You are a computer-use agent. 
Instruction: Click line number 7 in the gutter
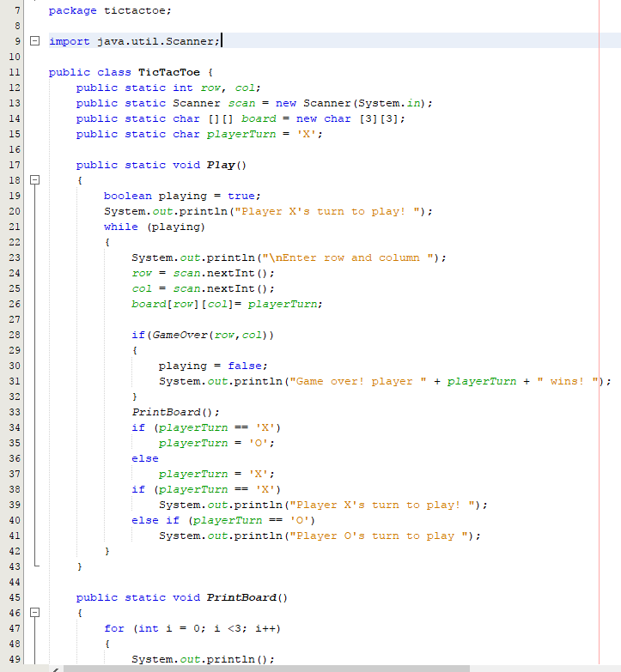coord(17,10)
